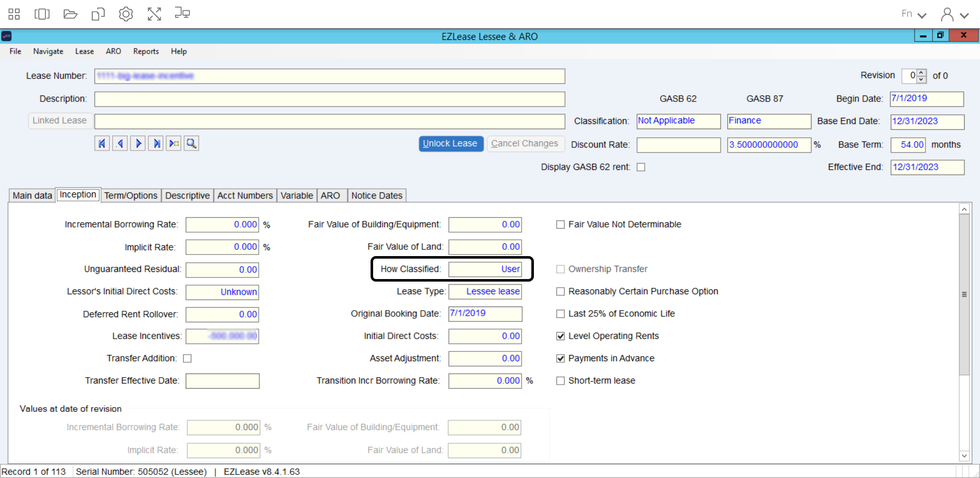Click the side panel icon in top toolbar
Image resolution: width=980 pixels, height=478 pixels.
(42, 14)
